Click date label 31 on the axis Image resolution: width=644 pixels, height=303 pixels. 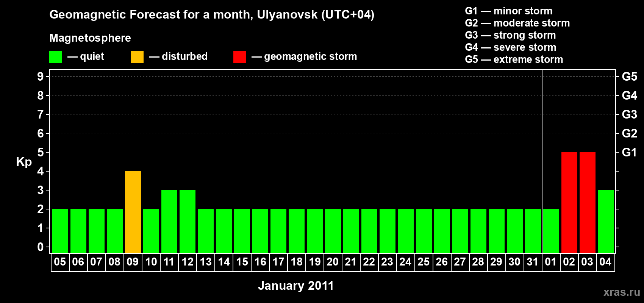533,262
